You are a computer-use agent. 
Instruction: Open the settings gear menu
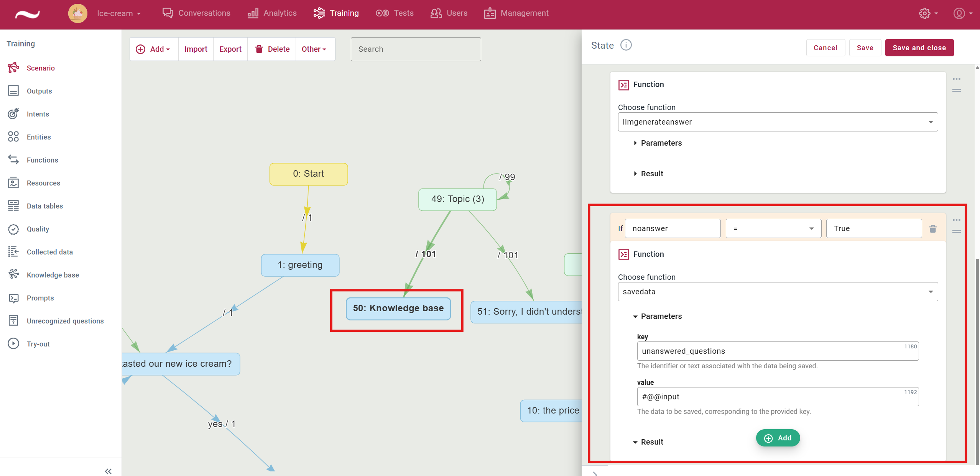pyautogui.click(x=924, y=13)
